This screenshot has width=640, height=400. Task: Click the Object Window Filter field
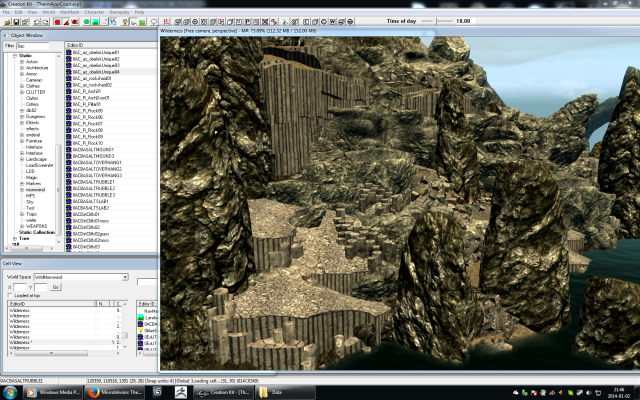click(x=33, y=46)
